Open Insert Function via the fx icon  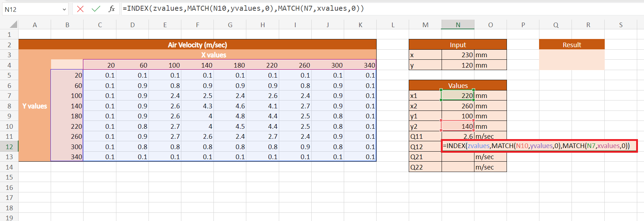tap(111, 9)
